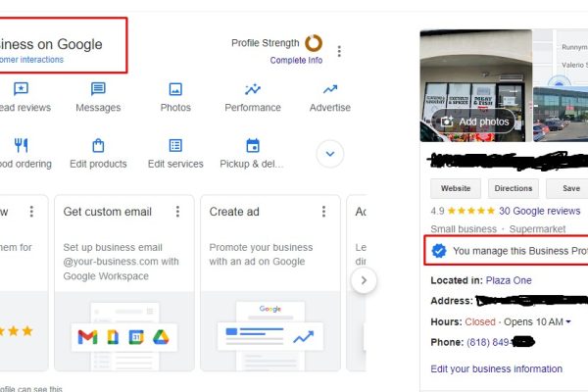The width and height of the screenshot is (588, 392).
Task: Expand the business hours dropdown arrow
Action: 568,321
